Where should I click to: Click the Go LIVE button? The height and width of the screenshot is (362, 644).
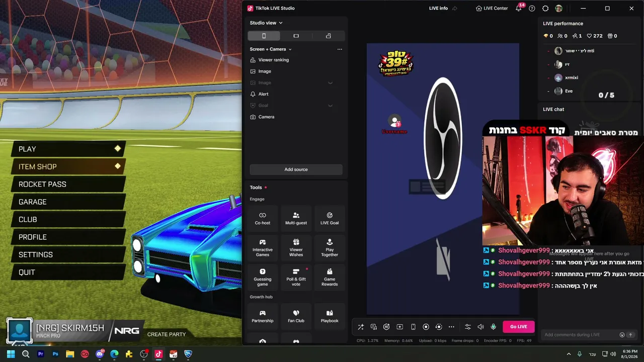(x=519, y=327)
